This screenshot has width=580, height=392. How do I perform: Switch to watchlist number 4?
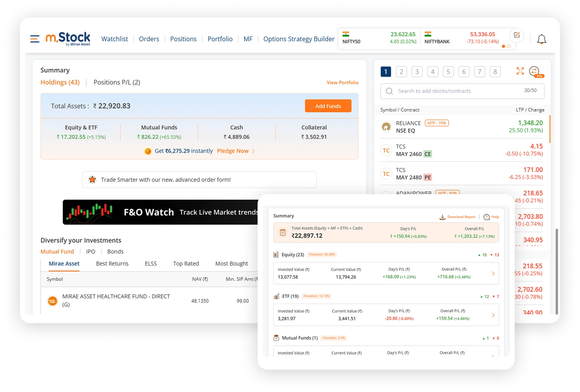click(432, 71)
